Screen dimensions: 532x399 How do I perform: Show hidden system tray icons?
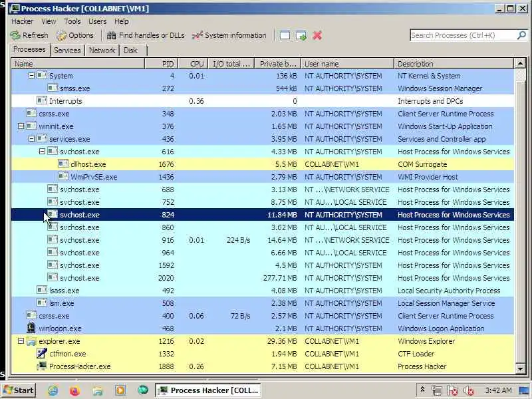(422, 390)
